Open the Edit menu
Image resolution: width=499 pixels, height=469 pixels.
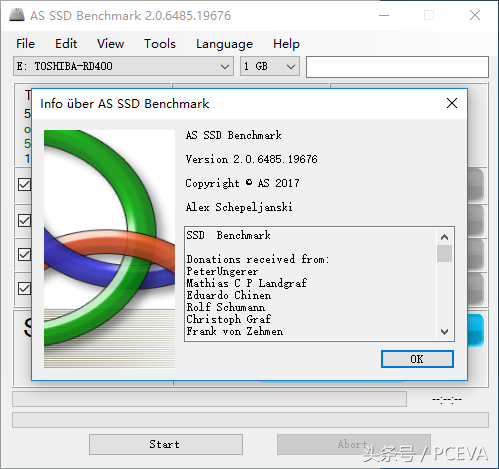click(x=66, y=44)
